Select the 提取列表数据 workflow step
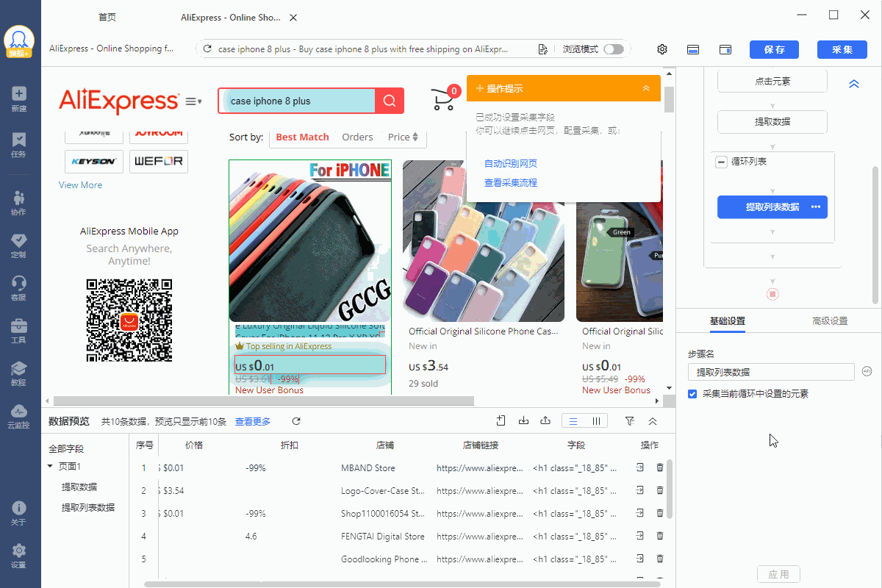 [x=772, y=207]
